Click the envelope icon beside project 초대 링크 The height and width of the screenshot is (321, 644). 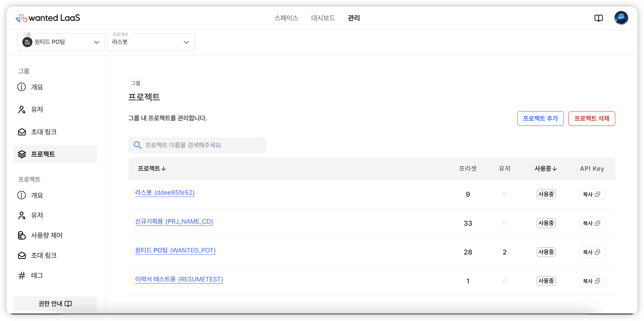(22, 255)
